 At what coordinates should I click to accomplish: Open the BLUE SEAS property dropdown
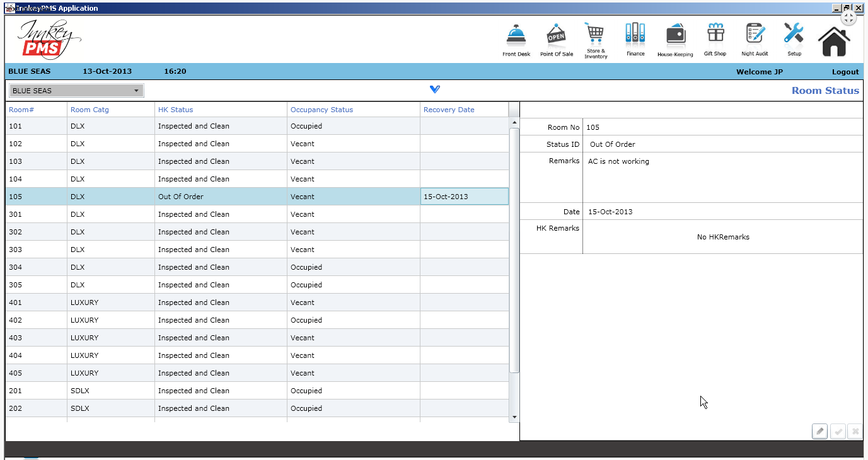click(136, 90)
